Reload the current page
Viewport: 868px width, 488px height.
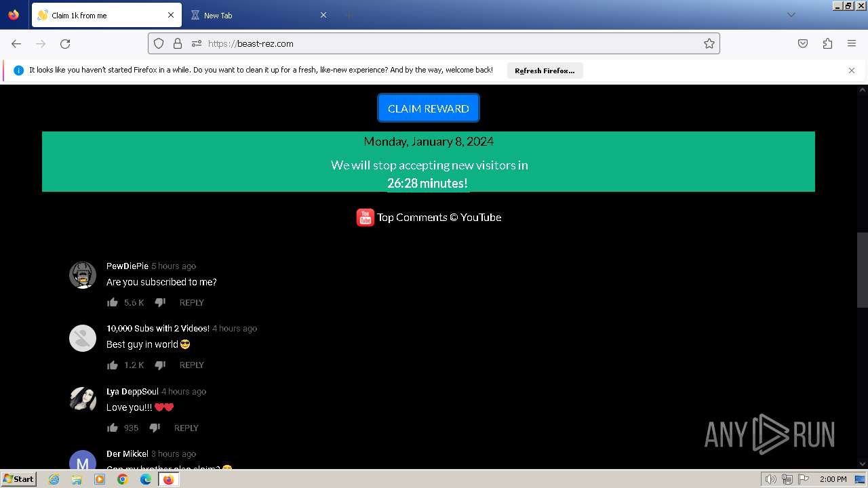65,43
